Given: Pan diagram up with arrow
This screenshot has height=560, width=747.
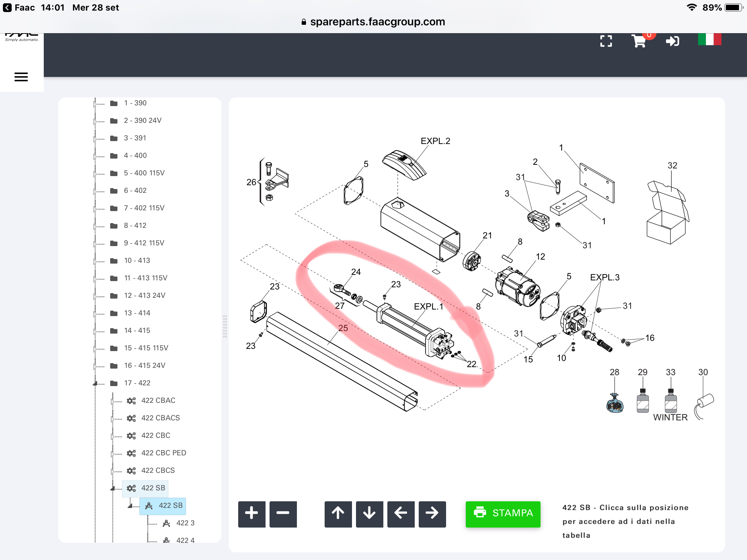Looking at the screenshot, I should click(338, 514).
